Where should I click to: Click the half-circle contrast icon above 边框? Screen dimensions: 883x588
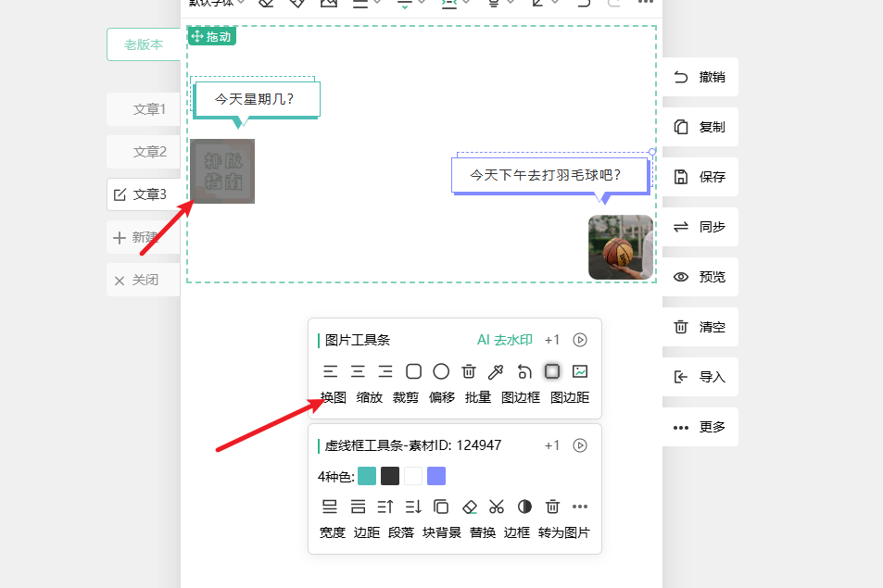coord(524,507)
